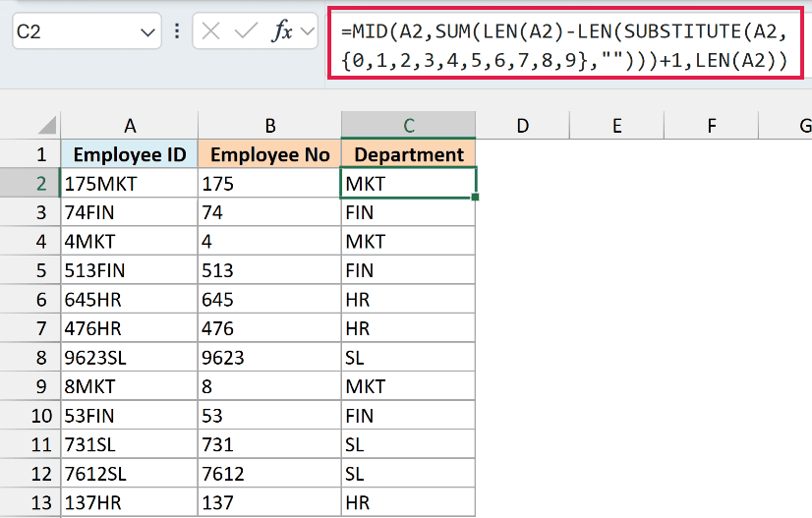Viewport: 812px width, 518px height.
Task: Select row 13 header
Action: pos(30,502)
